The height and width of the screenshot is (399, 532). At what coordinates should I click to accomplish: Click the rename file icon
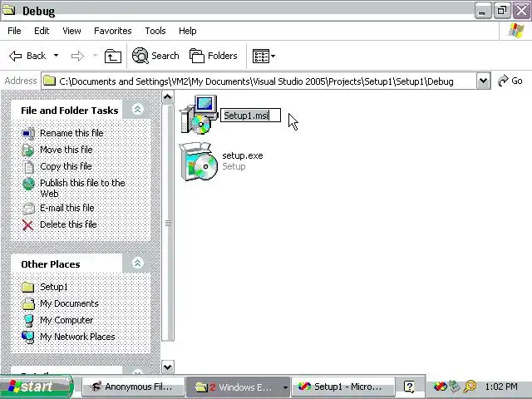tap(28, 133)
